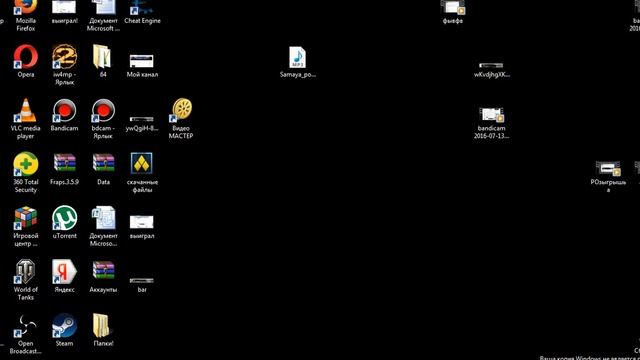The height and width of the screenshot is (360, 640).
Task: Launch the uTorrent shortcut
Action: 64,222
